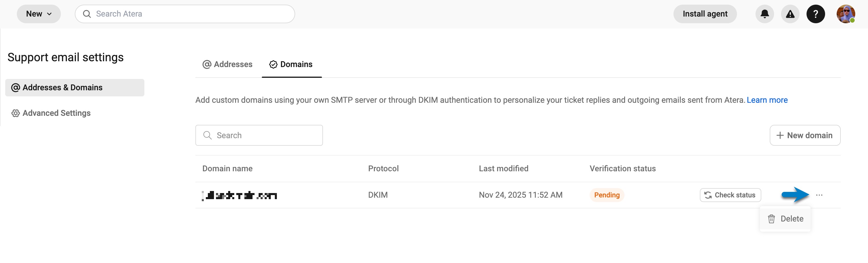Click the Protocol column header
This screenshot has width=868, height=263.
point(383,169)
